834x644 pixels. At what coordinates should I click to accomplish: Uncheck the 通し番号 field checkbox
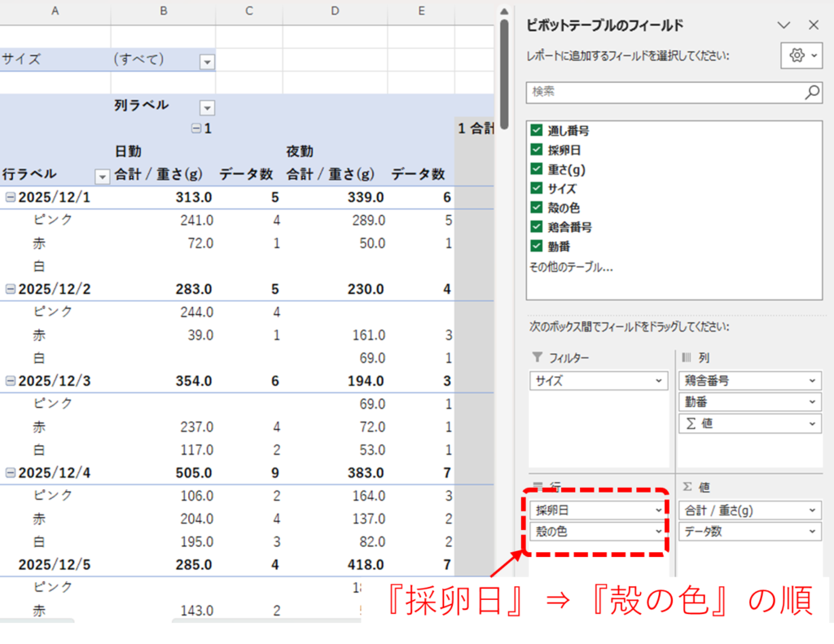(536, 130)
